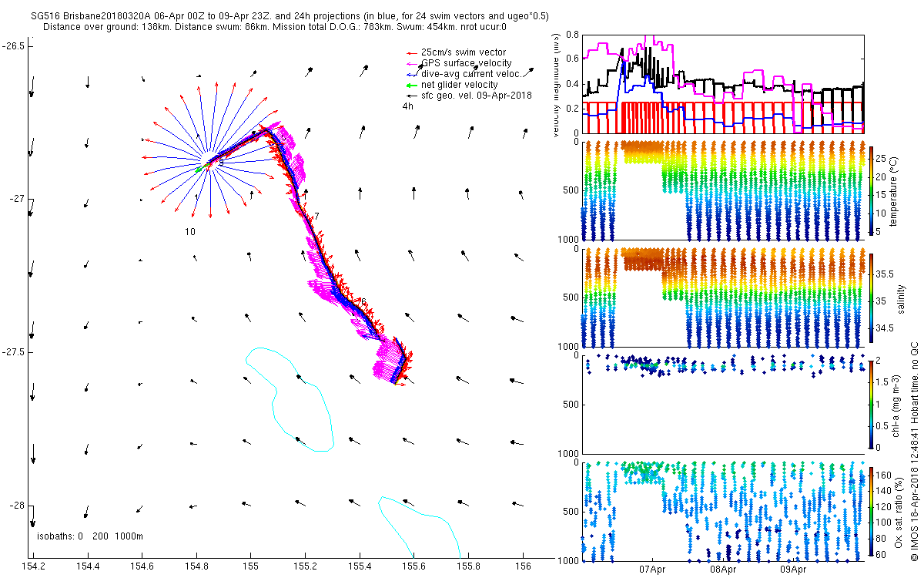The height and width of the screenshot is (578, 924).
Task: Click latitude tick label -27
Action: click(17, 199)
